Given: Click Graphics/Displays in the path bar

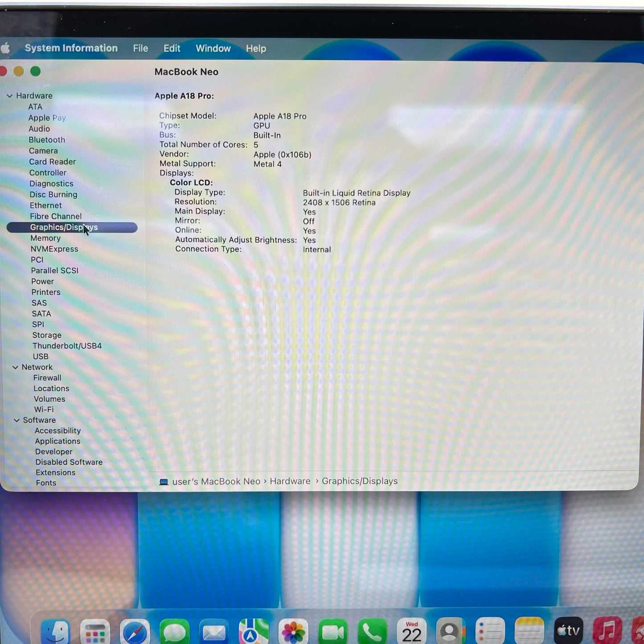Looking at the screenshot, I should 360,481.
